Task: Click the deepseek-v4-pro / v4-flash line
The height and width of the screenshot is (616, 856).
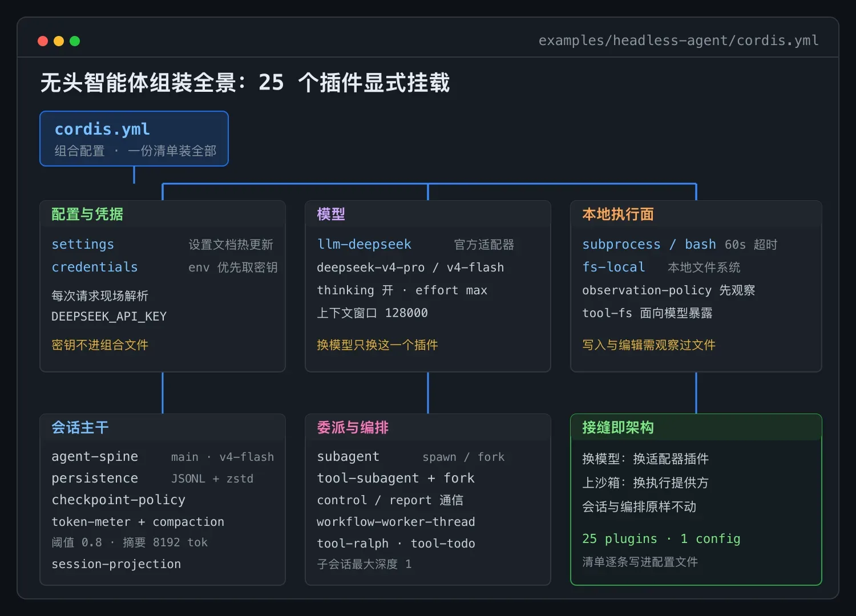Action: tap(410, 268)
